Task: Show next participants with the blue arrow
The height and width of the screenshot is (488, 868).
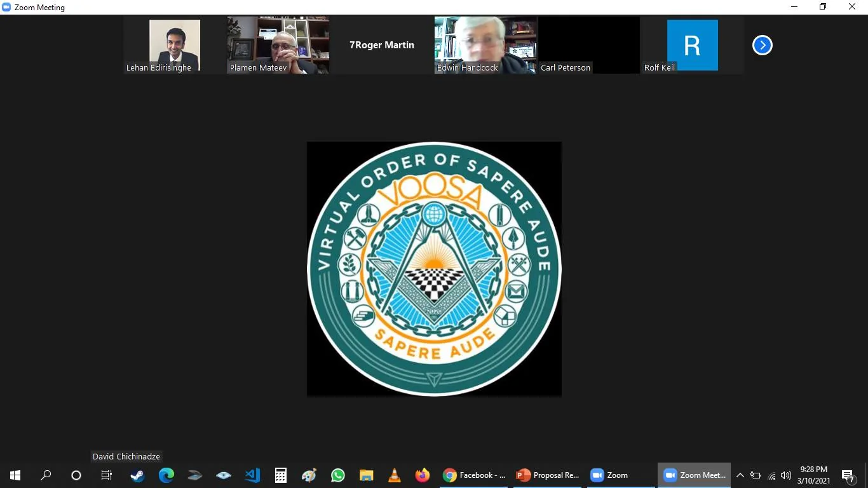Action: [762, 45]
